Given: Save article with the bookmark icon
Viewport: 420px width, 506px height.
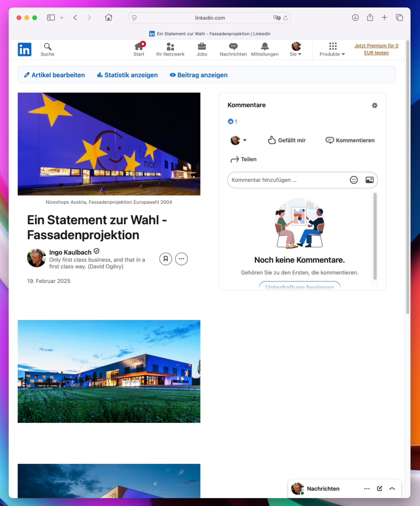Looking at the screenshot, I should (166, 259).
